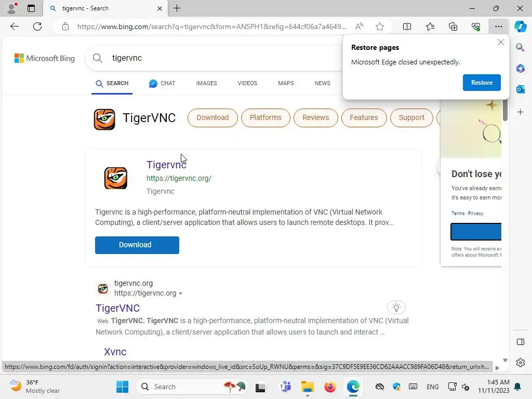Open Microsoft Teams from taskbar
Image resolution: width=532 pixels, height=399 pixels.
tap(285, 387)
